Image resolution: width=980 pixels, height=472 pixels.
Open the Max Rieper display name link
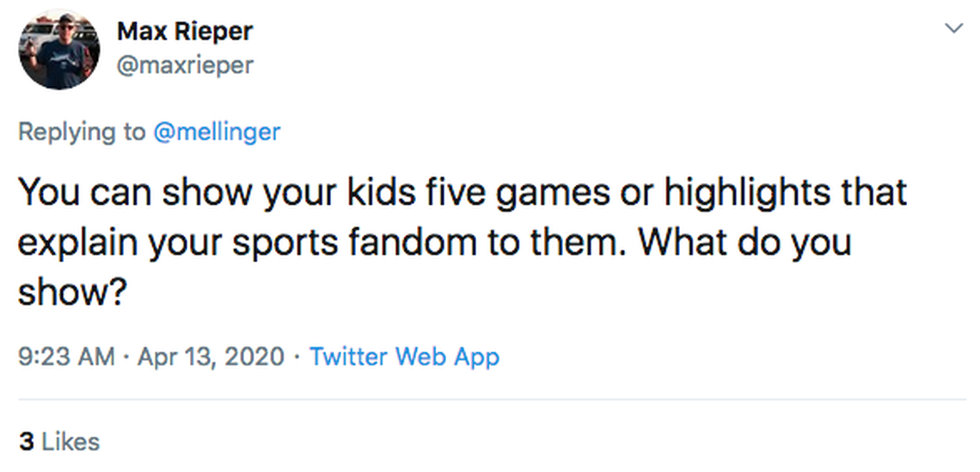[185, 32]
